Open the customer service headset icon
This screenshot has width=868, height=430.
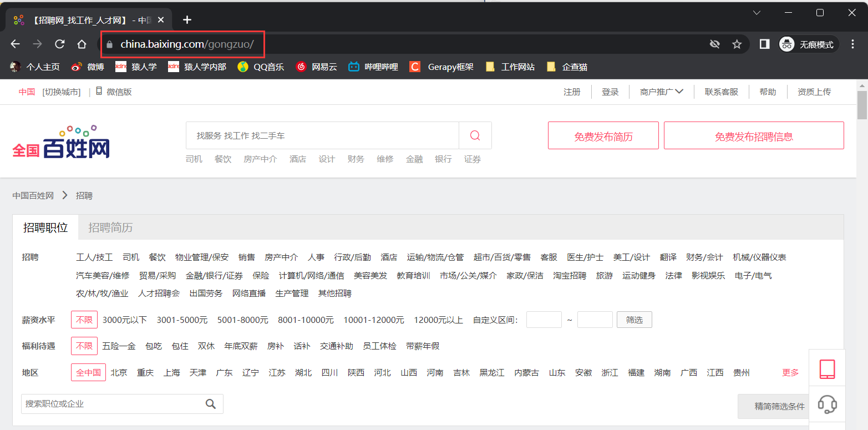827,404
